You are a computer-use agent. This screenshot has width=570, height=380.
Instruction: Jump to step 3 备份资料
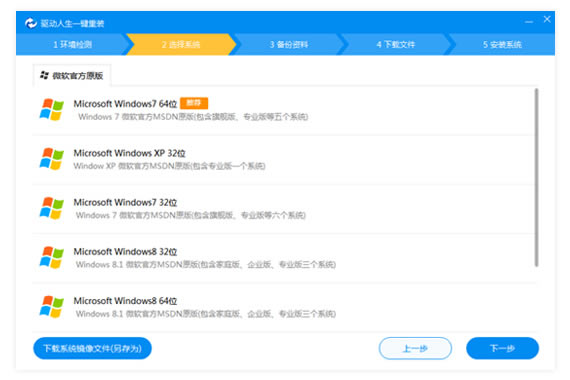pyautogui.click(x=289, y=44)
